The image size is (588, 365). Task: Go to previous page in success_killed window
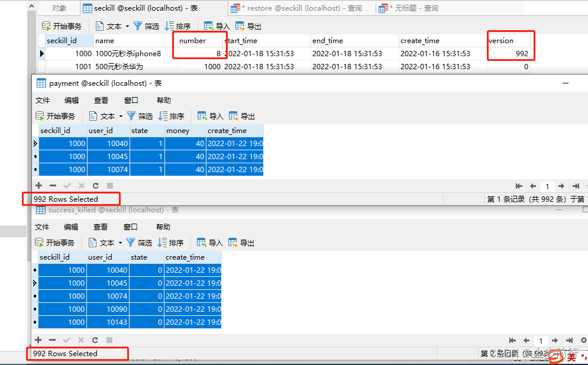526,341
